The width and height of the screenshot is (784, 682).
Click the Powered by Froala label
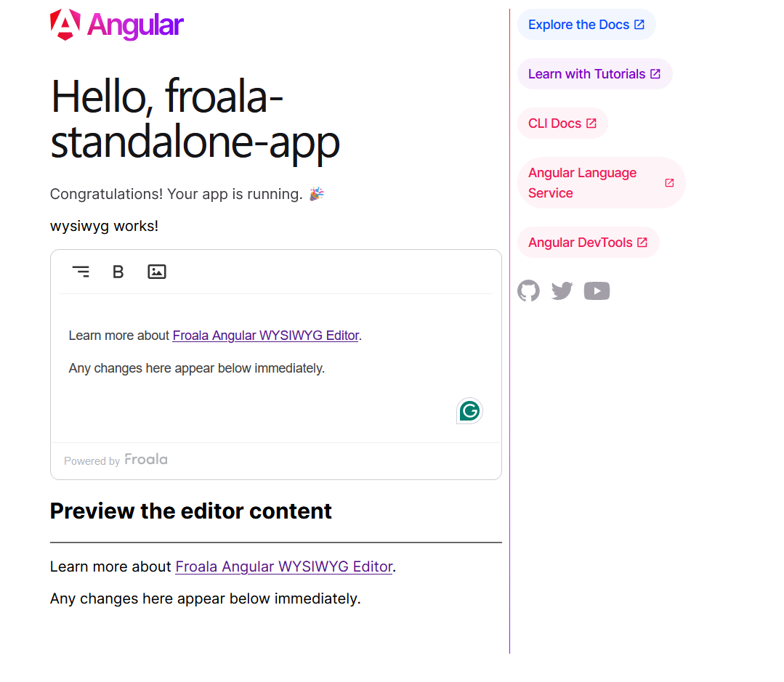pos(116,460)
